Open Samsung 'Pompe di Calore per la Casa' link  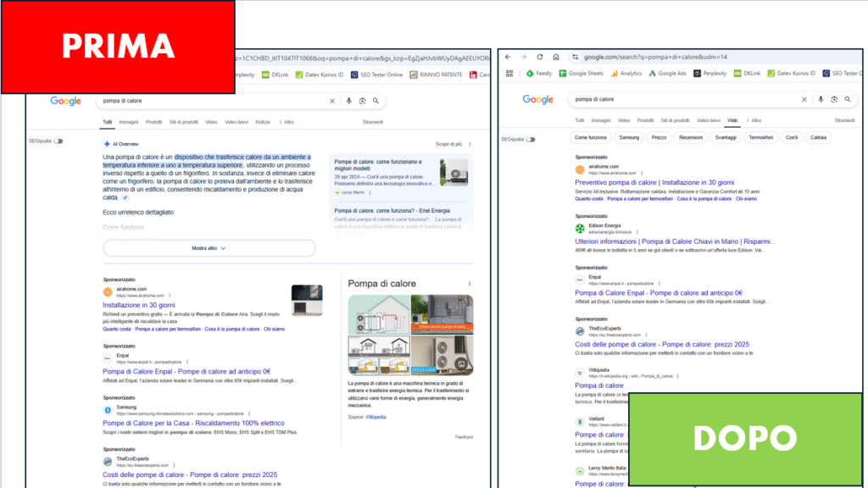(x=193, y=424)
